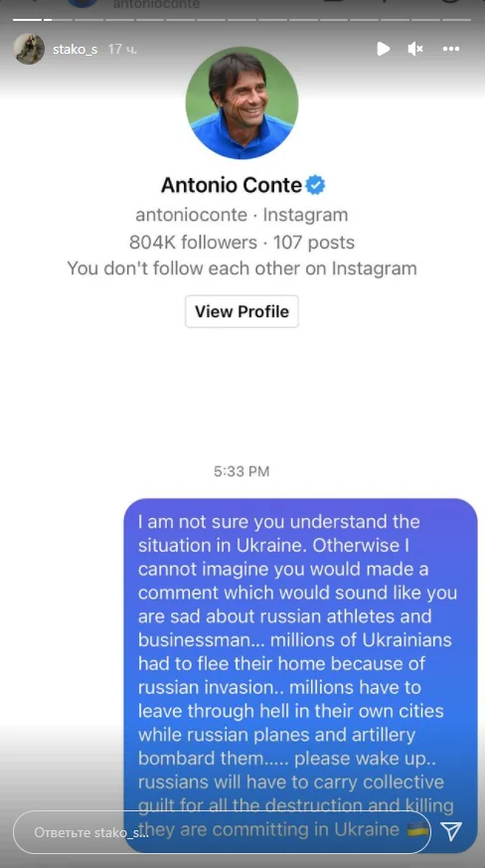This screenshot has height=868, width=485.
Task: Click the antonioconte · Instagram handle text
Action: (x=242, y=214)
